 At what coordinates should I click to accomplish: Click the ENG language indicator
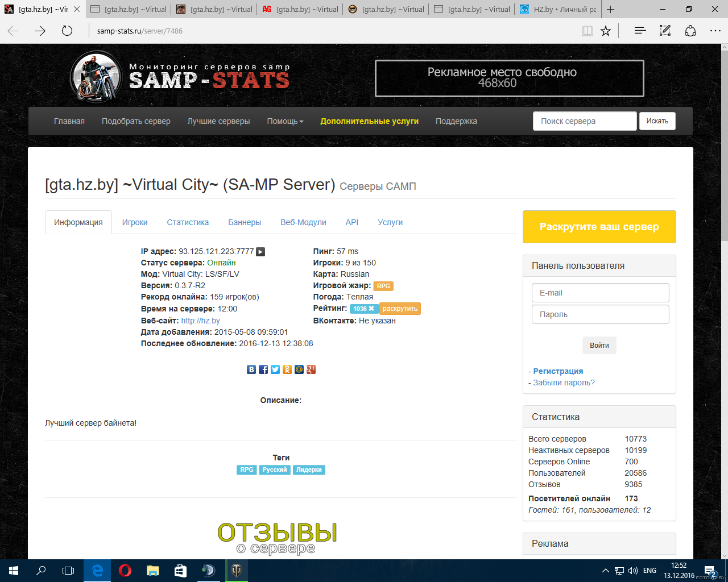tap(650, 571)
